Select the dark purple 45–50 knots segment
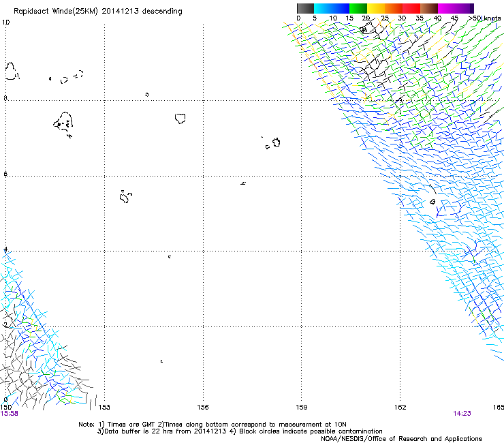This screenshot has width=504, height=443. pyautogui.click(x=464, y=8)
